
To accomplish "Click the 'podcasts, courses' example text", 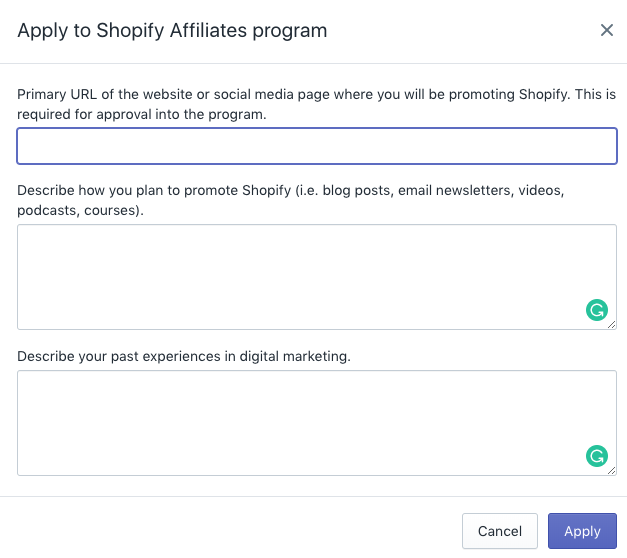I will pyautogui.click(x=76, y=211).
